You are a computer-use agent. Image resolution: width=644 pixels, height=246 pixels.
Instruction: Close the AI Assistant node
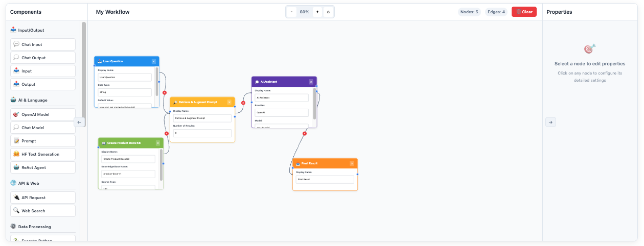311,82
